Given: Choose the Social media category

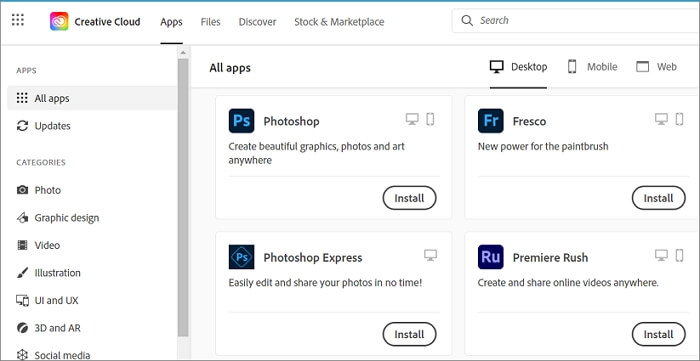Looking at the screenshot, I should tap(92, 355).
